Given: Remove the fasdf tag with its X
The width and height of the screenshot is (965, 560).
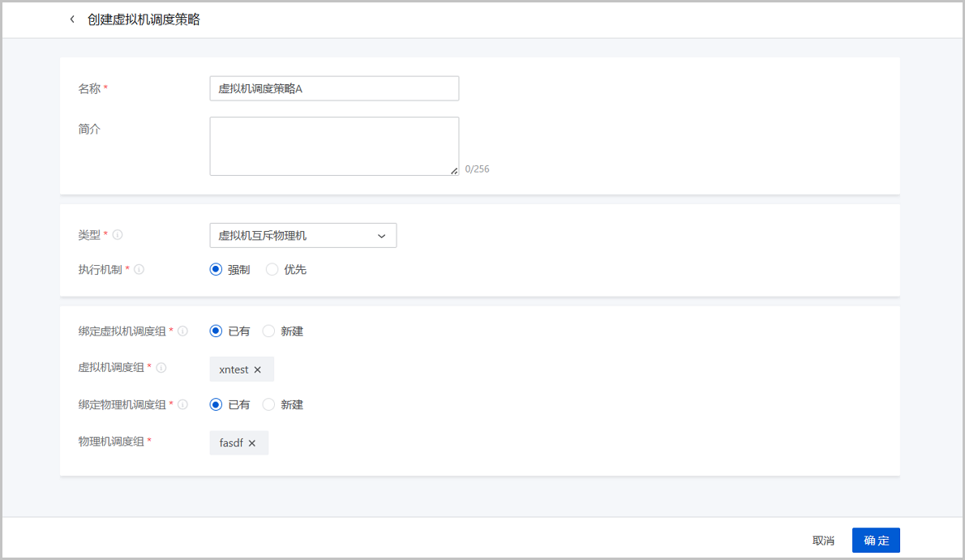Looking at the screenshot, I should [252, 443].
